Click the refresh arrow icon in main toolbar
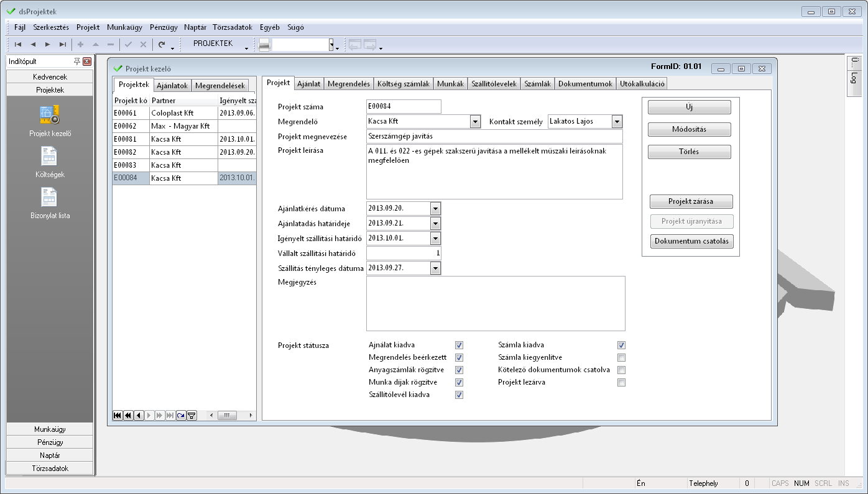Image resolution: width=868 pixels, height=494 pixels. 162,45
